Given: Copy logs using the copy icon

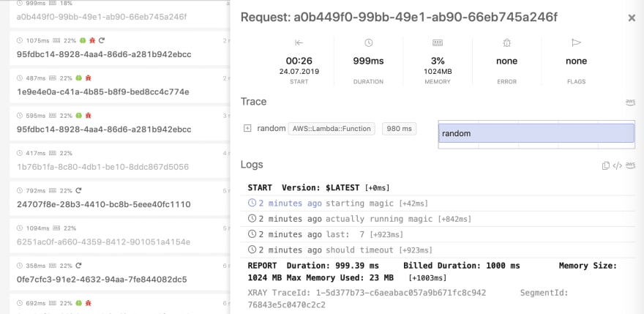Looking at the screenshot, I should (x=605, y=165).
